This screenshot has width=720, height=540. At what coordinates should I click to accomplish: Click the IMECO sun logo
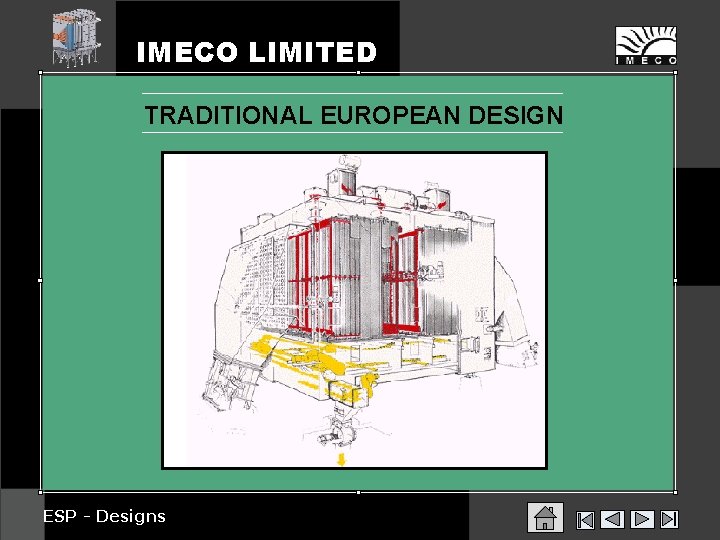646,45
